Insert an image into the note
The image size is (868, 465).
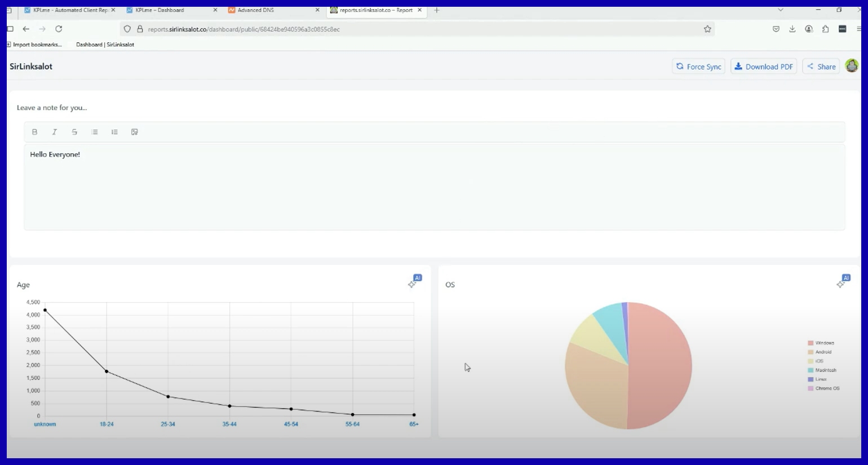pyautogui.click(x=135, y=132)
